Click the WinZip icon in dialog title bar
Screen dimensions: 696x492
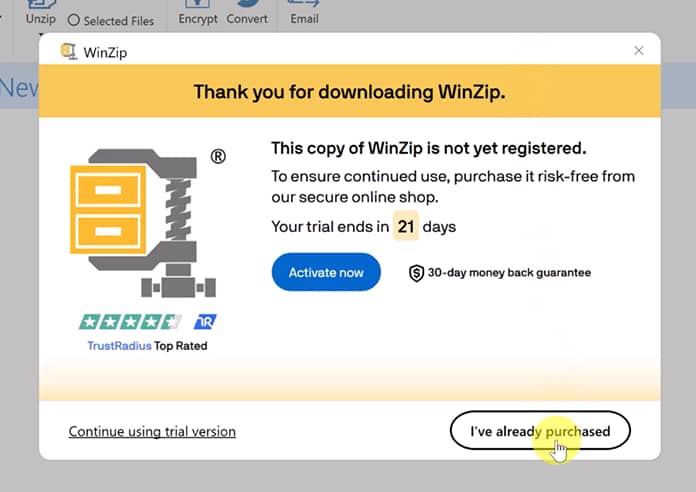coord(69,51)
